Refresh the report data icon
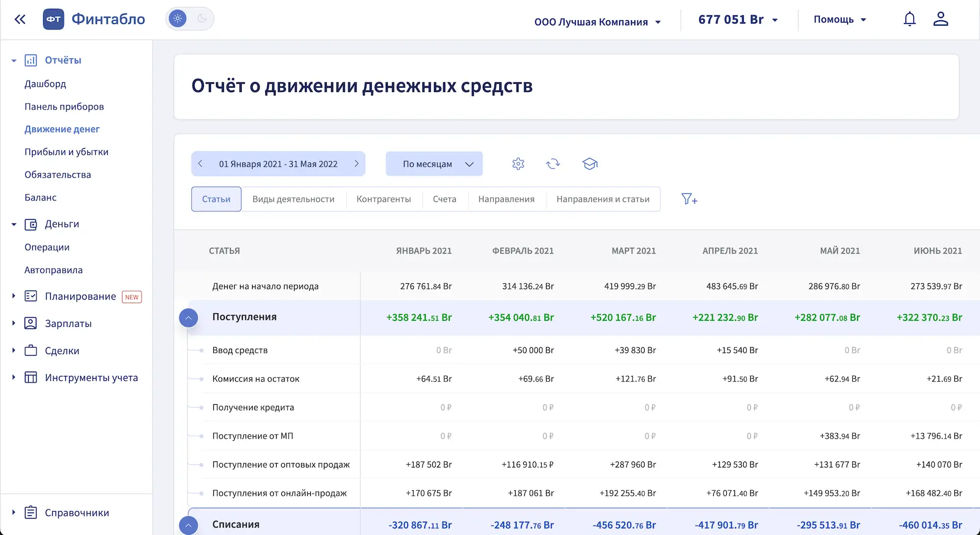Viewport: 980px width, 535px height. pos(553,164)
